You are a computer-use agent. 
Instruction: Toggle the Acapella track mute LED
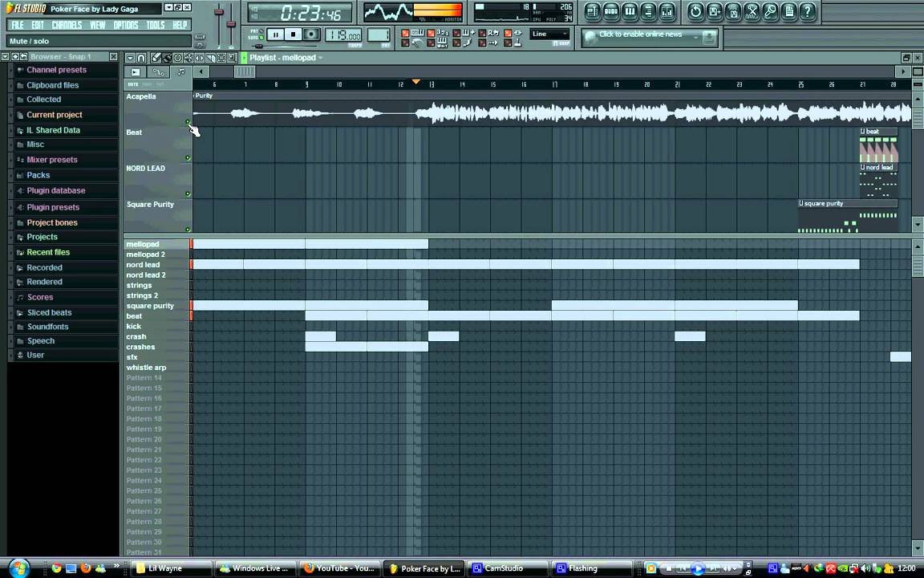(188, 122)
